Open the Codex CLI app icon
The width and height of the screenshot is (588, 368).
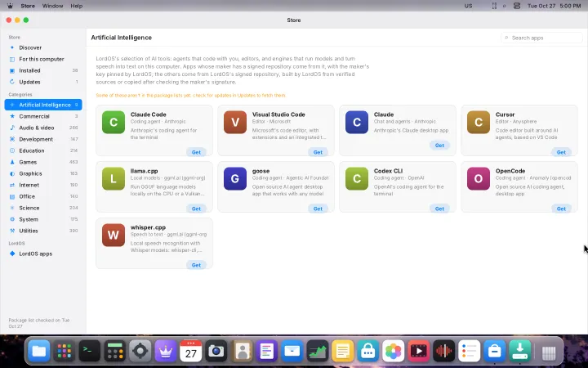pyautogui.click(x=357, y=178)
